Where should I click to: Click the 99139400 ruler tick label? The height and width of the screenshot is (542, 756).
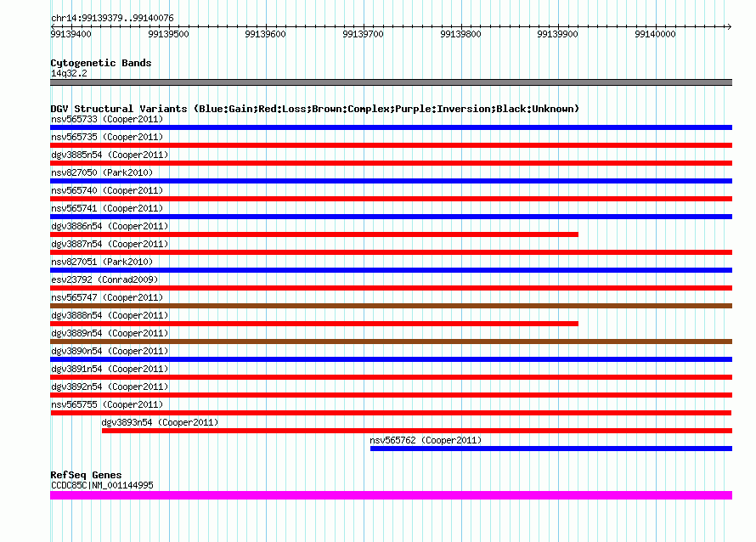pyautogui.click(x=71, y=34)
